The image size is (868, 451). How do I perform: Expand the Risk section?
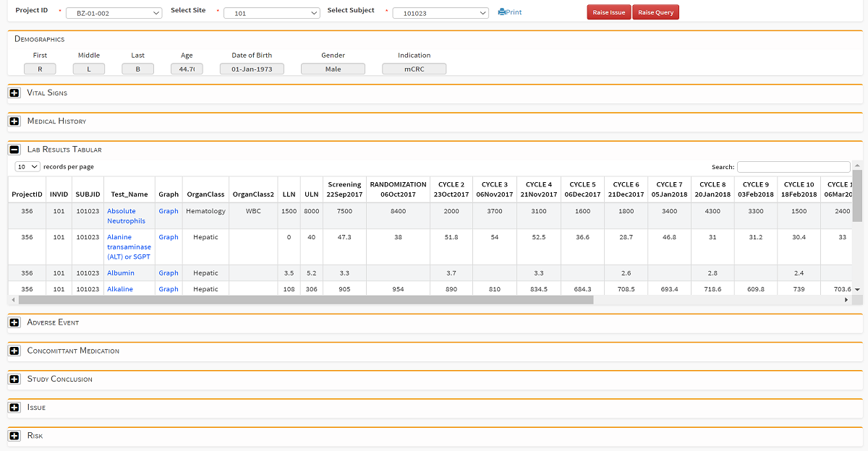pos(14,435)
